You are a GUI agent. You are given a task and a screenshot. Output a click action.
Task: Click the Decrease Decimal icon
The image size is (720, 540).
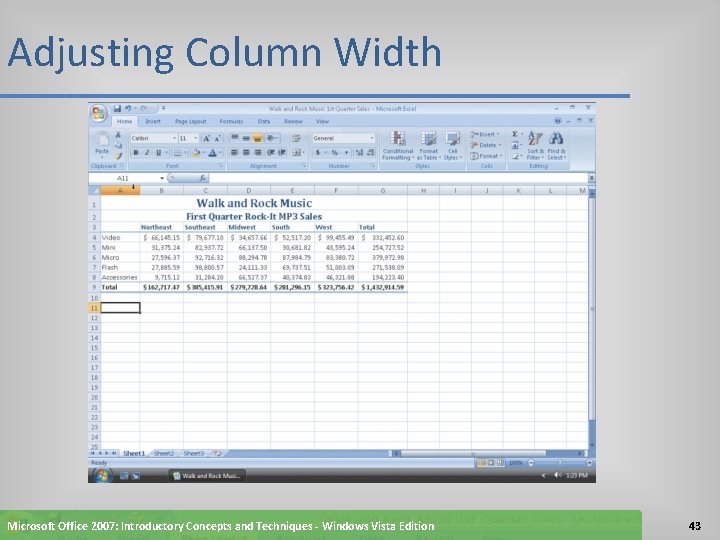click(x=370, y=152)
